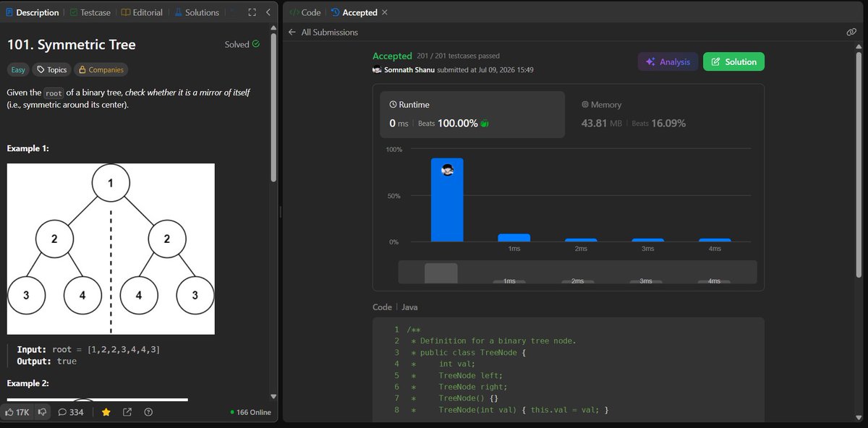Viewport: 868px width, 428px height.
Task: Toggle the favorite star icon
Action: click(106, 412)
